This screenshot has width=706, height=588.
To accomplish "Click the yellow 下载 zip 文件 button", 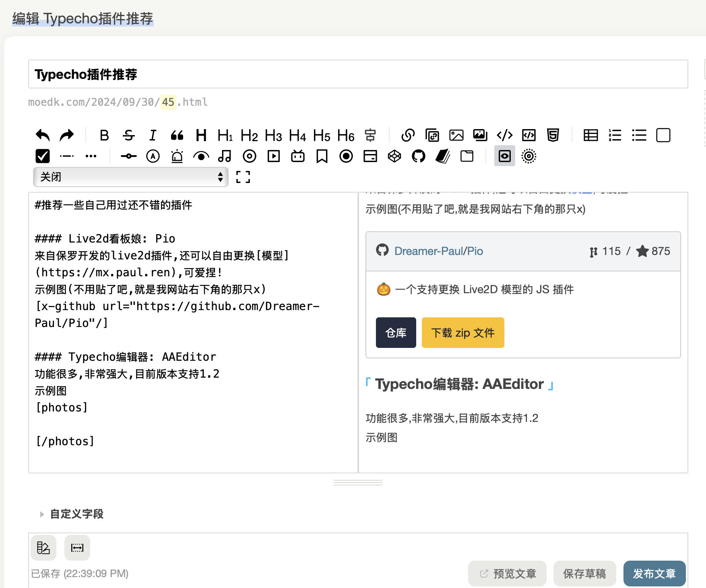I will point(463,333).
